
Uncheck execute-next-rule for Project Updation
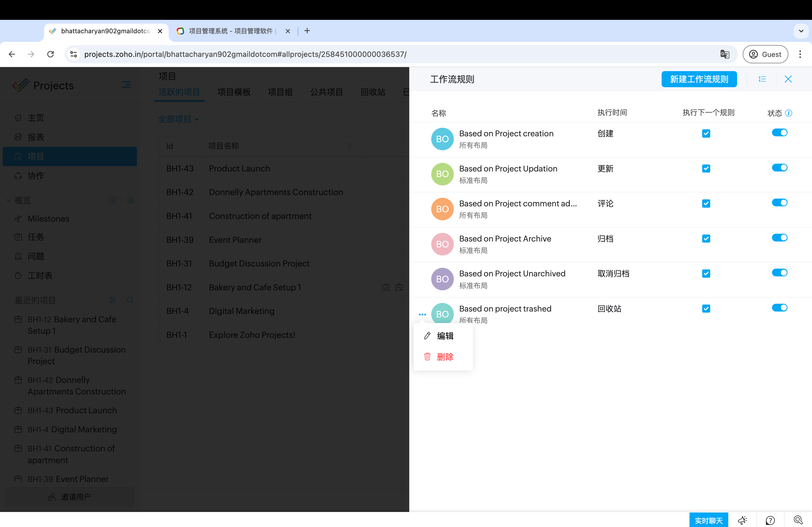pos(706,169)
